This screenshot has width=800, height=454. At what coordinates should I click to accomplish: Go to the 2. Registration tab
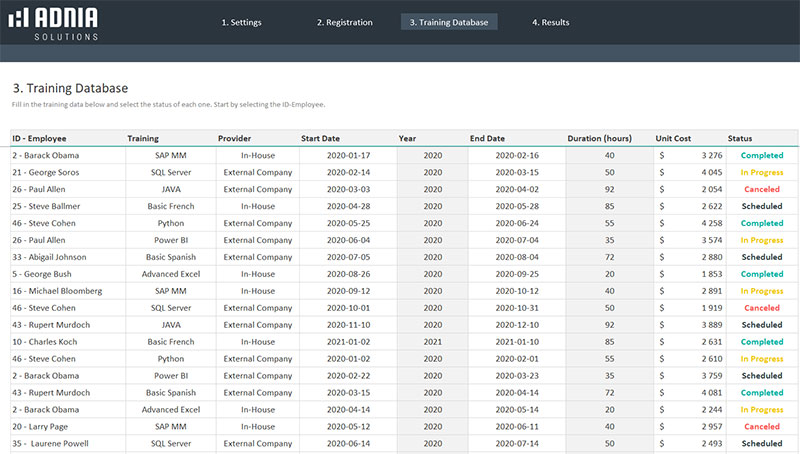pyautogui.click(x=344, y=22)
